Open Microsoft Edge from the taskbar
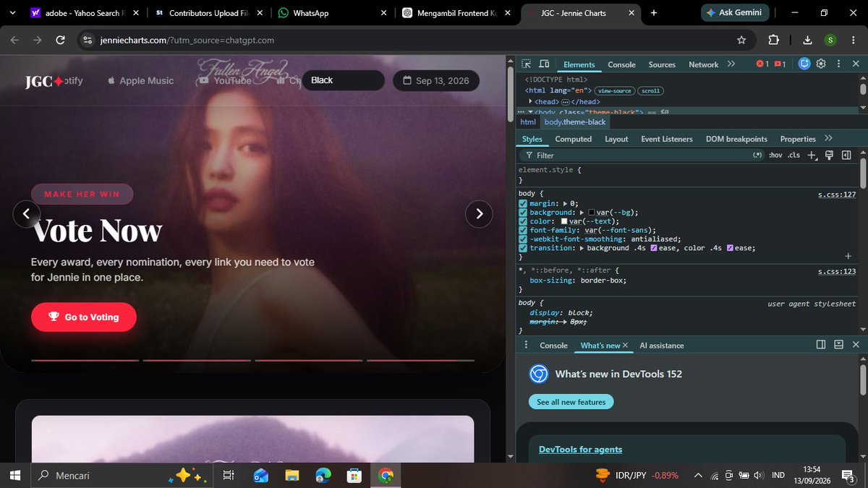868x488 pixels. pyautogui.click(x=323, y=476)
